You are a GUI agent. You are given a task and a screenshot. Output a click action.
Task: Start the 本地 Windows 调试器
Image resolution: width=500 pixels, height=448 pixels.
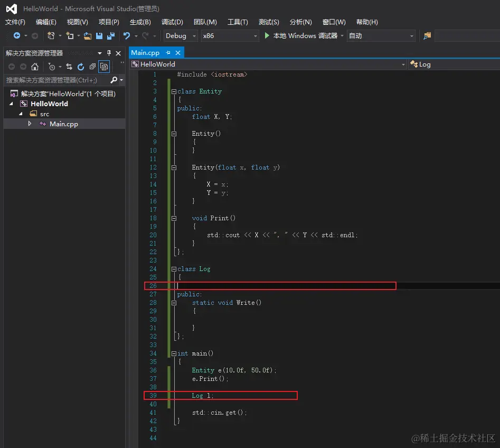coord(301,36)
